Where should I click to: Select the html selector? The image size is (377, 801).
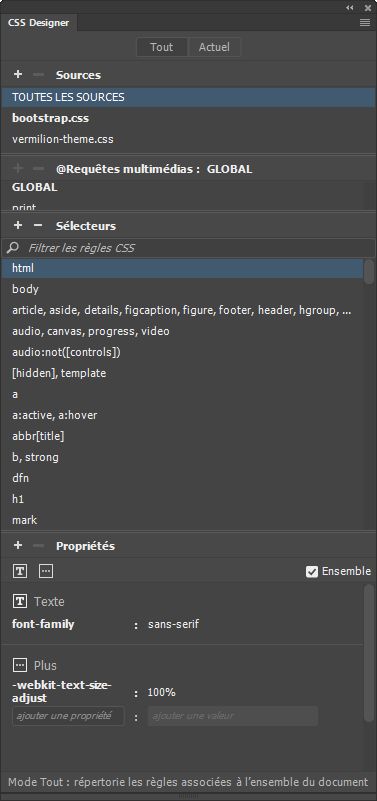(x=182, y=268)
